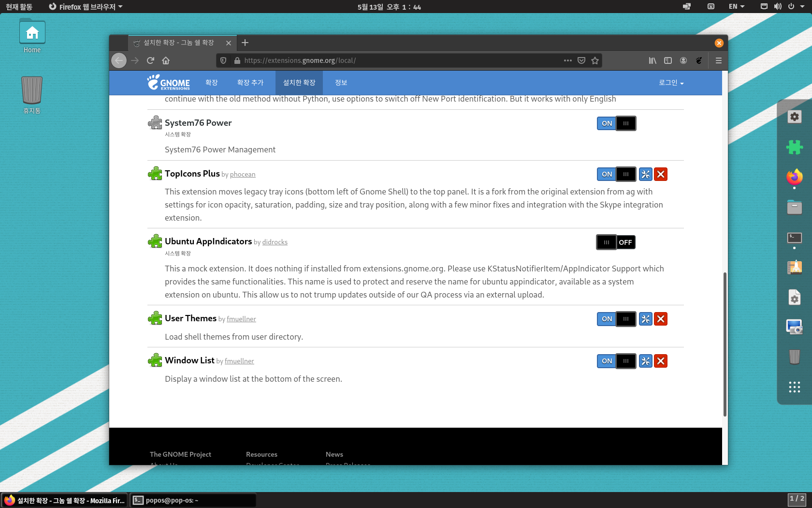Open User Themes settings wrench button
The width and height of the screenshot is (812, 508).
646,319
